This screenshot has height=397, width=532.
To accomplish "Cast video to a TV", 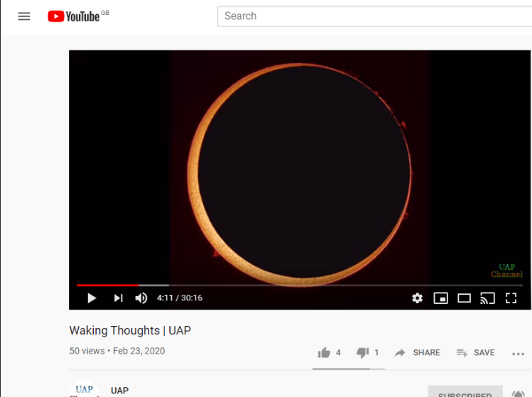I will coord(487,298).
